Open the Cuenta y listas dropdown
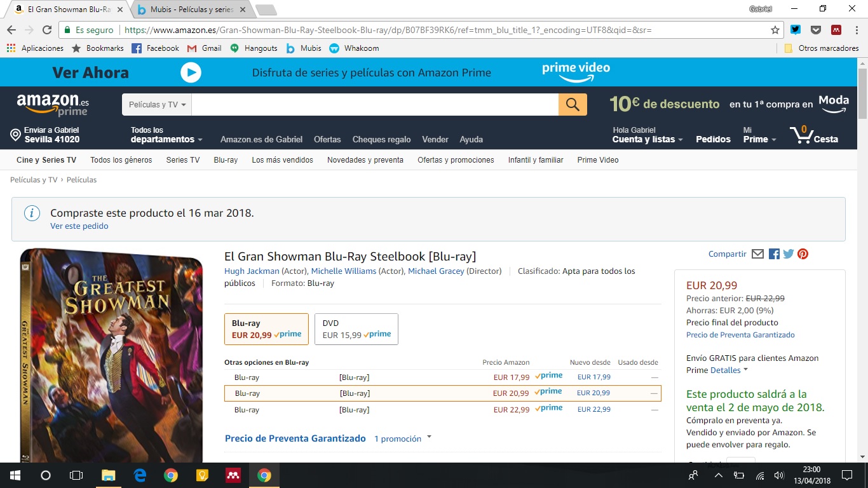 [648, 135]
